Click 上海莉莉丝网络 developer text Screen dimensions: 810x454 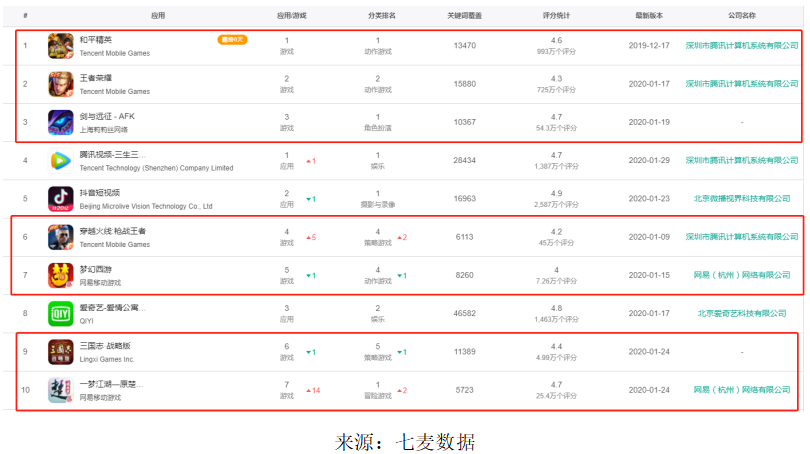click(103, 130)
